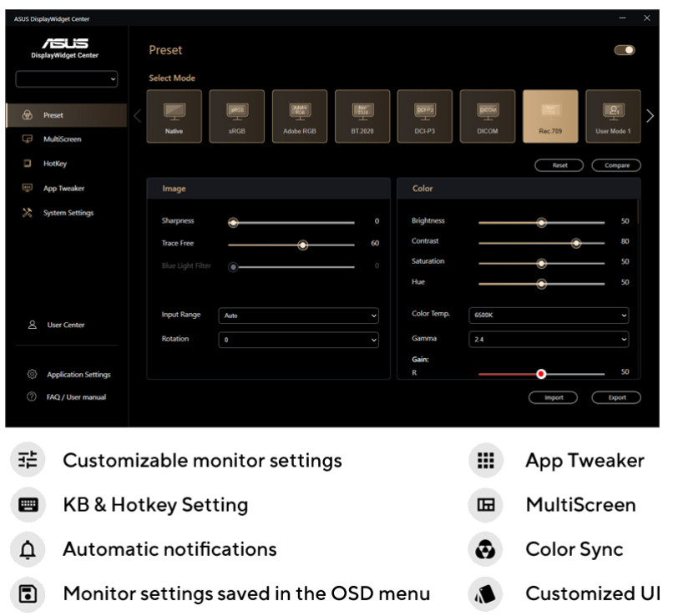Switch to DCI-P3 preset mode
Image resolution: width=673 pixels, height=616 pixels.
tap(425, 116)
